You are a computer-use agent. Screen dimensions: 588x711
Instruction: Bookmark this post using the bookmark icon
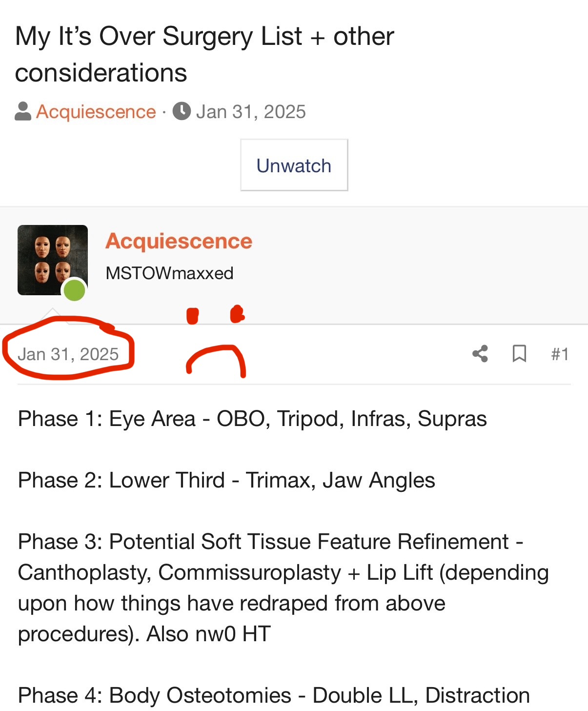[519, 354]
